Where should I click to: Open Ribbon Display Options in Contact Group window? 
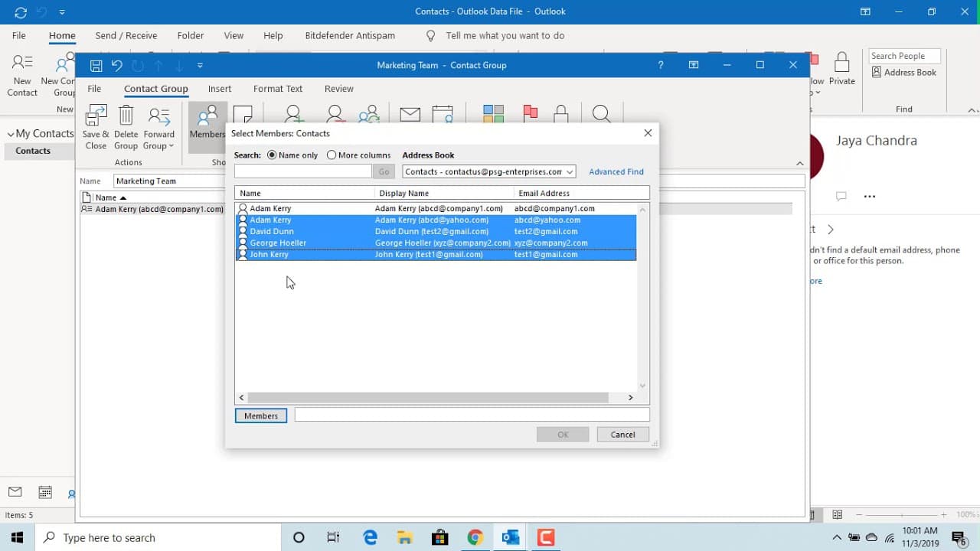tap(694, 65)
